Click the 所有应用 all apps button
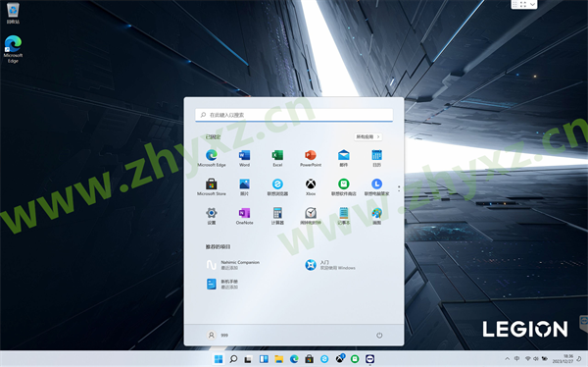588x367 pixels. point(367,136)
